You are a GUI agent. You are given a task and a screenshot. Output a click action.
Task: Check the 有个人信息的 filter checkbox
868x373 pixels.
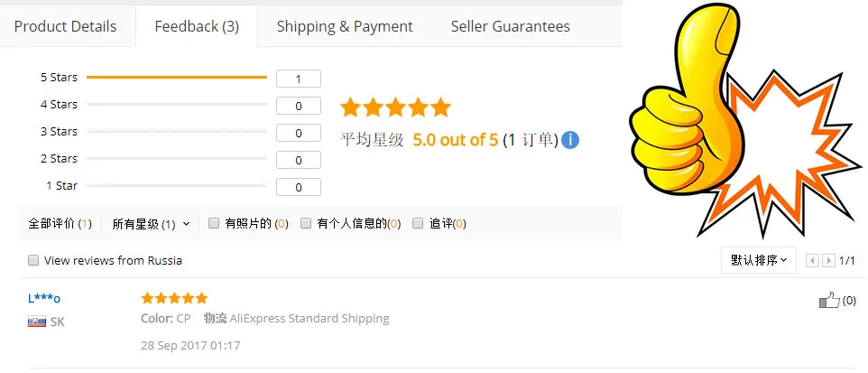307,223
